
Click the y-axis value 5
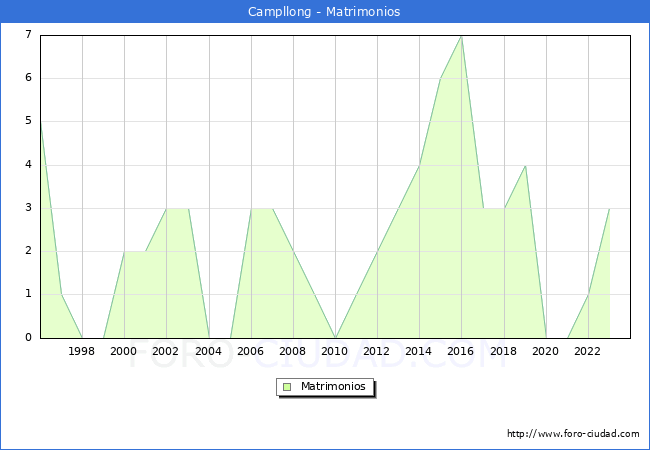pos(28,121)
